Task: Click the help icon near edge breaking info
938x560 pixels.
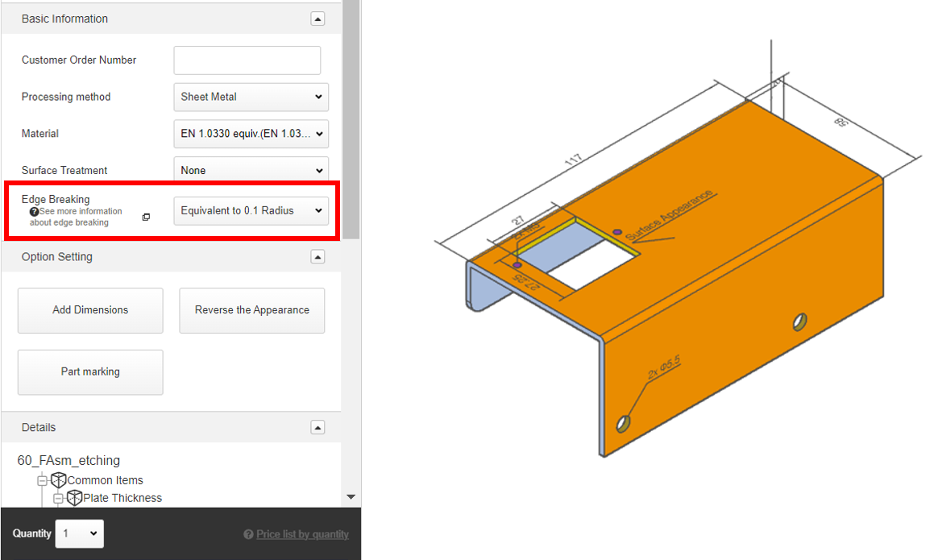Action: (34, 211)
